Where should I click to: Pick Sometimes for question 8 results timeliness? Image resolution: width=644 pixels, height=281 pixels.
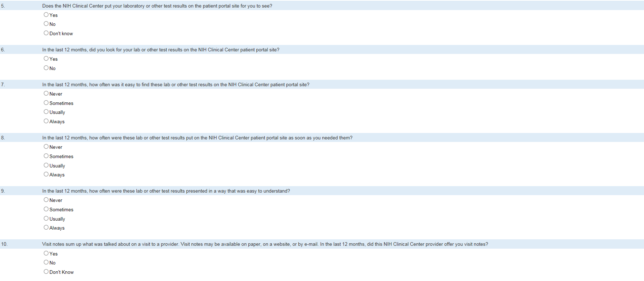tap(46, 156)
